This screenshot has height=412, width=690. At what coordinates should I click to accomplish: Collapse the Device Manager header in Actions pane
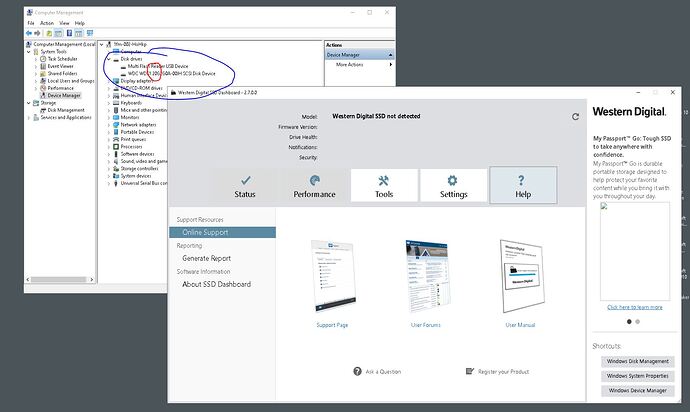pos(390,55)
